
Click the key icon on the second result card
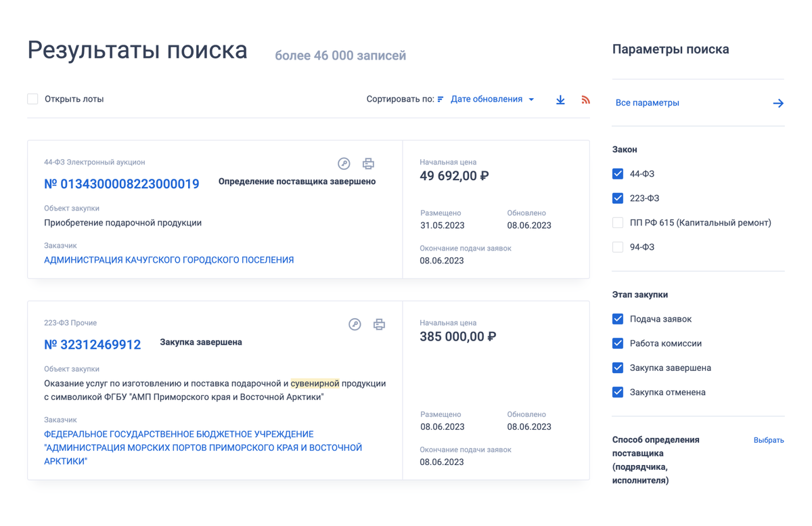(355, 324)
